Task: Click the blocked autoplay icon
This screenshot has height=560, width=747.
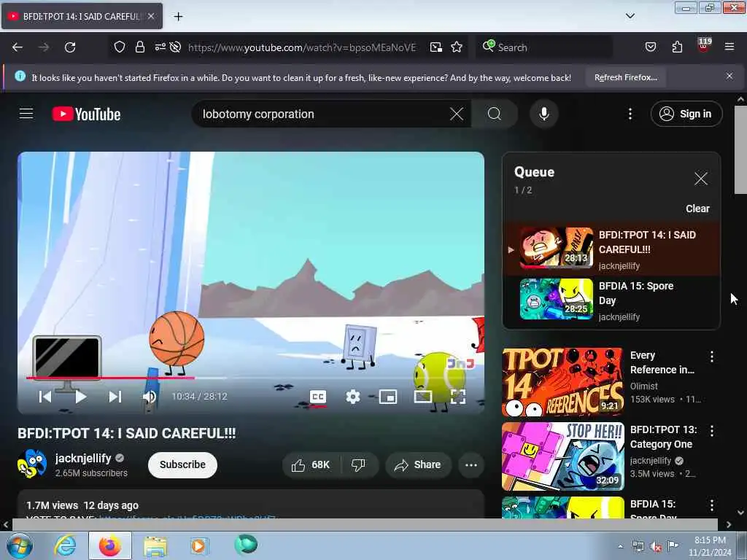Action: pos(175,47)
